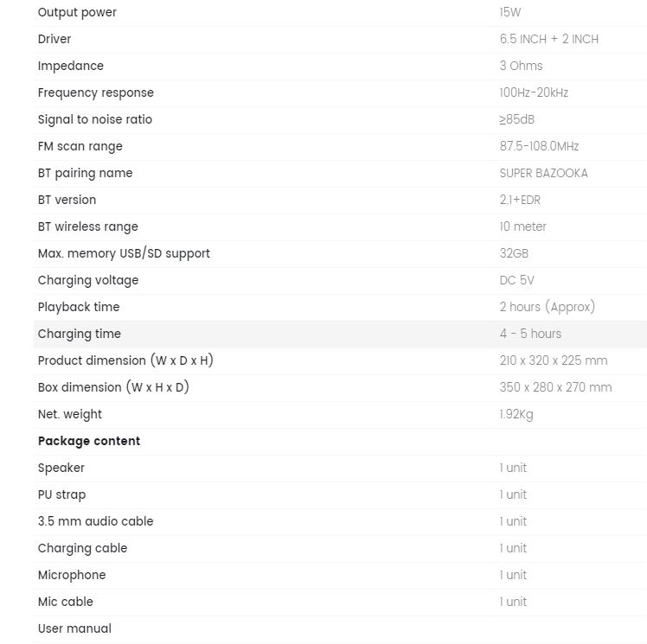Click the Package content heading

pyautogui.click(x=89, y=441)
